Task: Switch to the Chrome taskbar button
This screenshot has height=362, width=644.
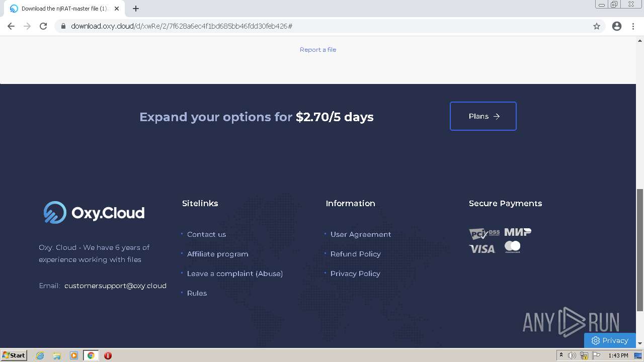Action: pyautogui.click(x=91, y=355)
